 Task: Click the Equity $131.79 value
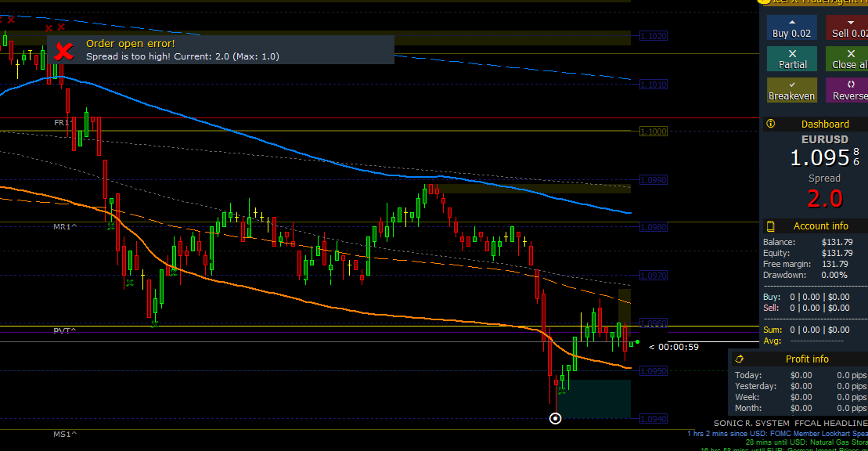tap(837, 253)
